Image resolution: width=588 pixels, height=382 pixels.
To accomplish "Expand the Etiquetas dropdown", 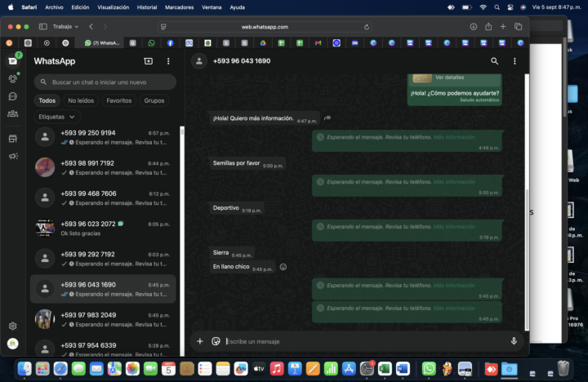I will click(x=57, y=117).
